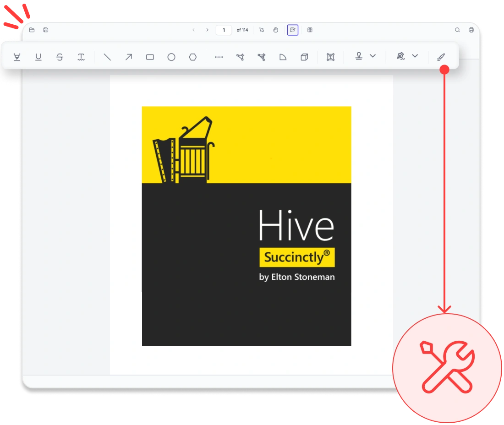Image resolution: width=504 pixels, height=425 pixels.
Task: Open the search magnifier
Action: [457, 30]
